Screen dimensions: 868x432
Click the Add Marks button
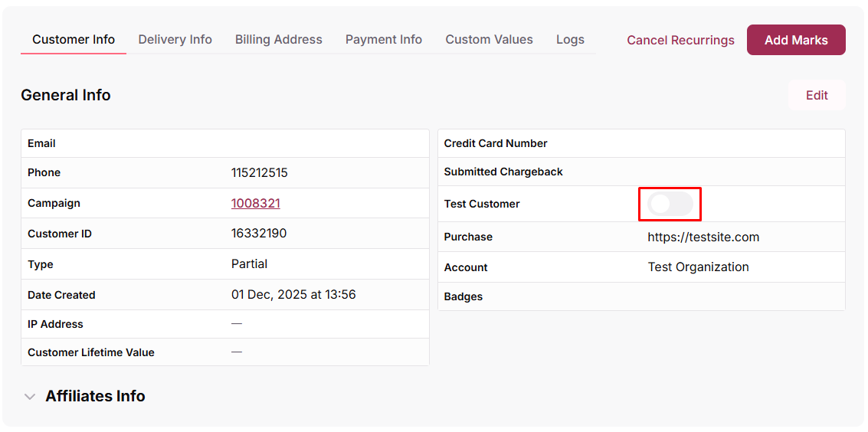[796, 40]
